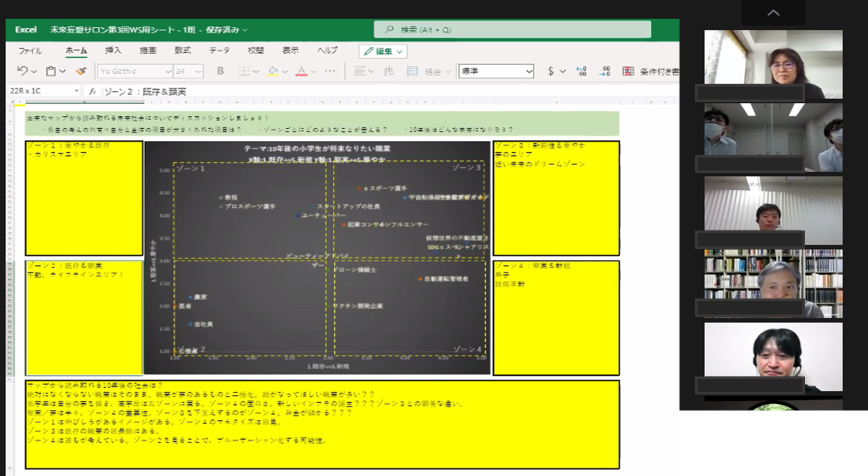Click the collapse chevron above video thumbnails
The height and width of the screenshot is (476, 868).
772,13
